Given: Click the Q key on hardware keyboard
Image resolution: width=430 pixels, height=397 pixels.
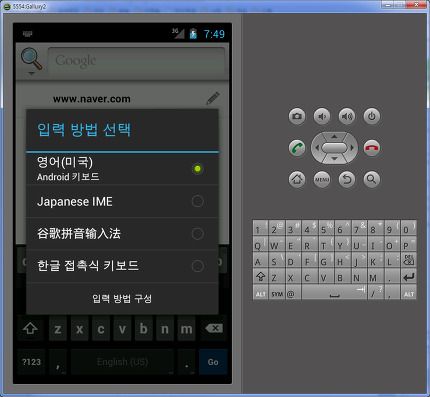Looking at the screenshot, I should click(260, 244).
